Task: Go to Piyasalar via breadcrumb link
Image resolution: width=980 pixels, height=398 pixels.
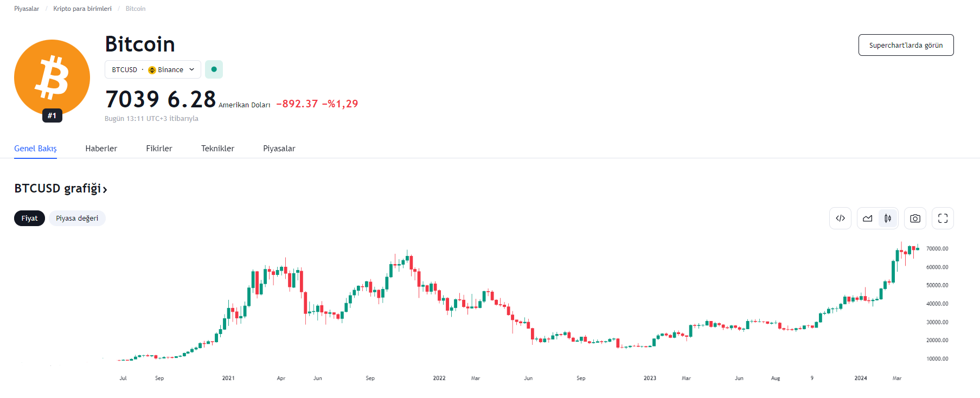Action: [27, 8]
